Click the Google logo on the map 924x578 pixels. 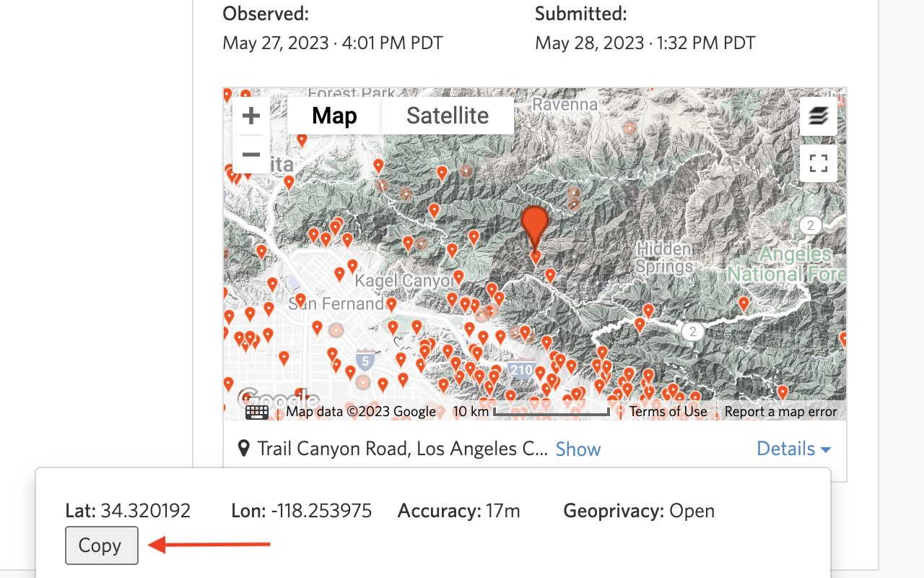pos(279,400)
